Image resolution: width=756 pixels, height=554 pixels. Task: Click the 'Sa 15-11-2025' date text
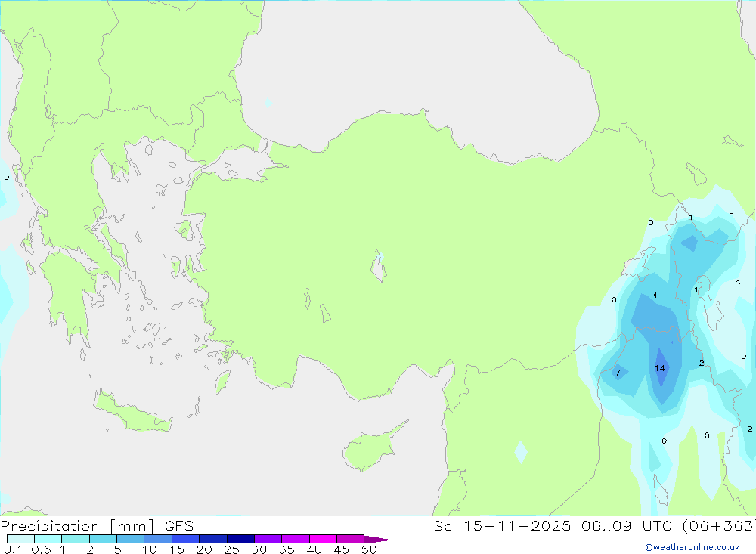tap(502, 525)
